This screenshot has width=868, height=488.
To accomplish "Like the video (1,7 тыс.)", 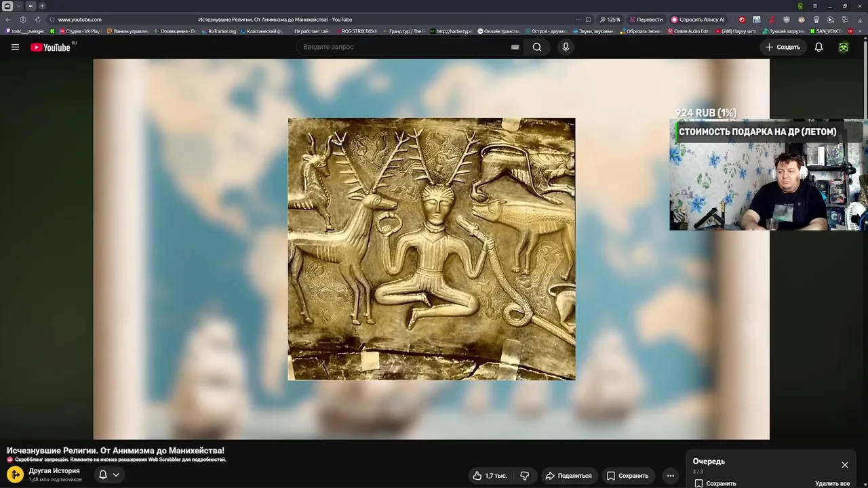I will click(x=490, y=476).
